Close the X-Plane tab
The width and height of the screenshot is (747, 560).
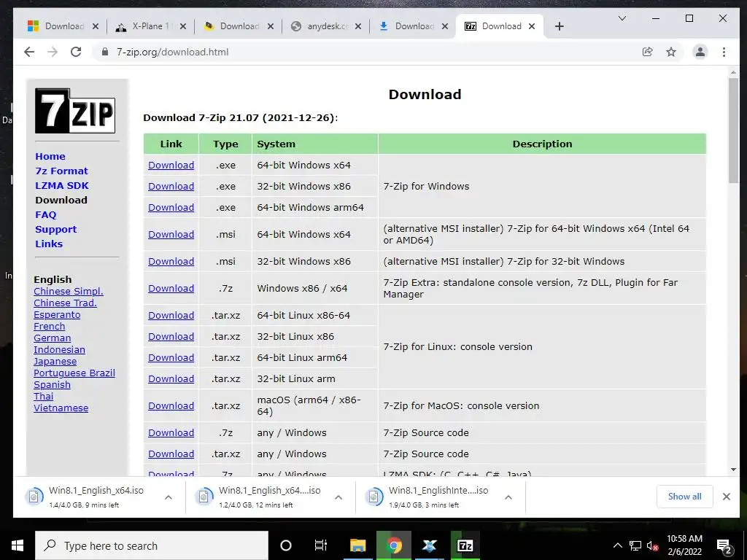pyautogui.click(x=183, y=26)
